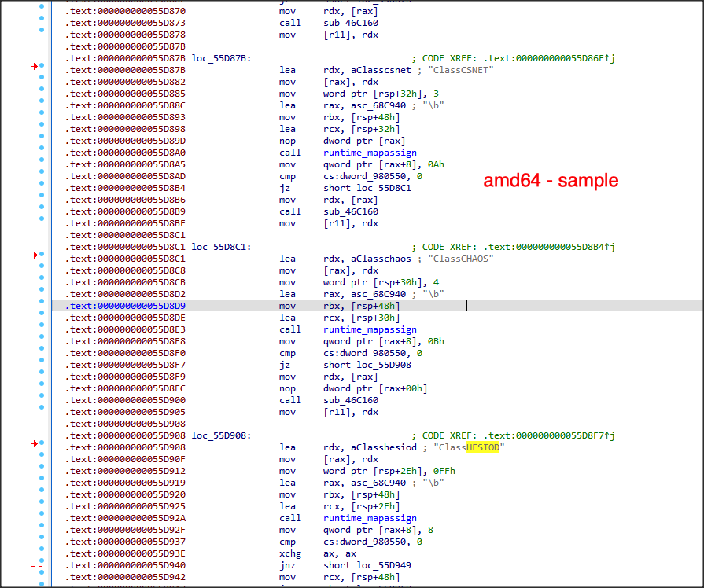Click address .text:000000000055D870
Image resolution: width=704 pixels, height=588 pixels.
pos(125,11)
